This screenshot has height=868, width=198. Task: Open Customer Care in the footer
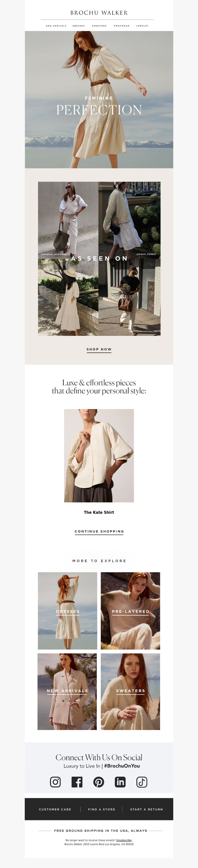coord(55,809)
